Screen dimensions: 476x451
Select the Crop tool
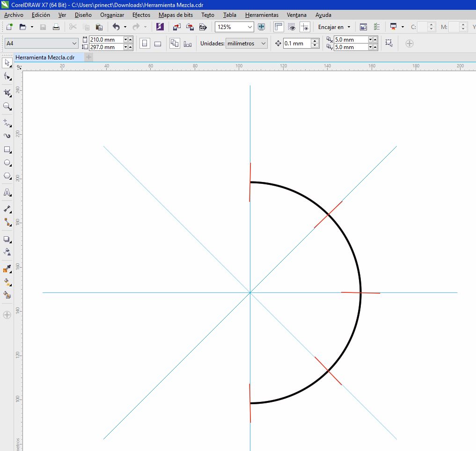(7, 93)
